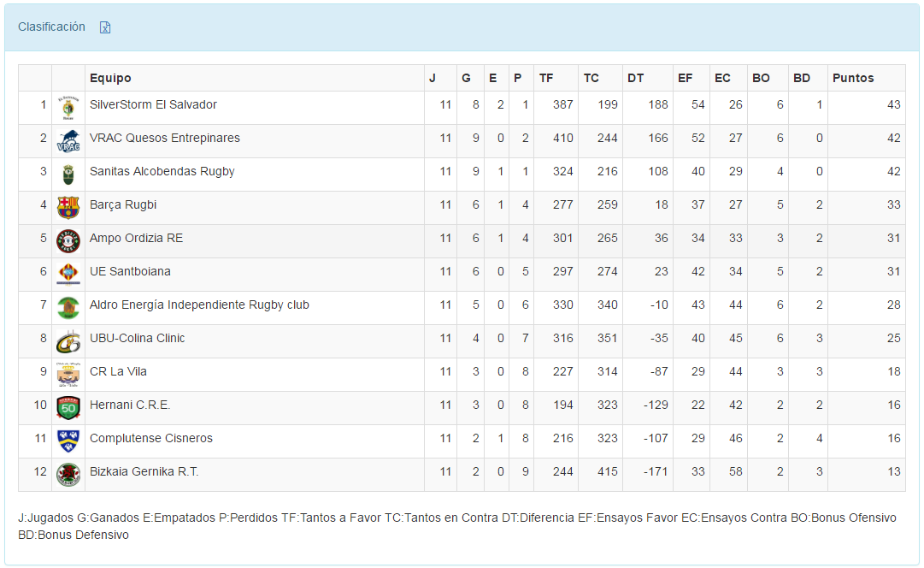Click the BO bonus column header
Image resolution: width=924 pixels, height=568 pixels.
[761, 78]
